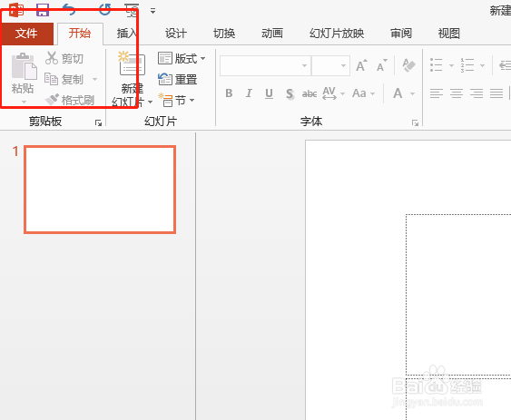Image resolution: width=511 pixels, height=420 pixels.
Task: Center align text
Action: 457,93
